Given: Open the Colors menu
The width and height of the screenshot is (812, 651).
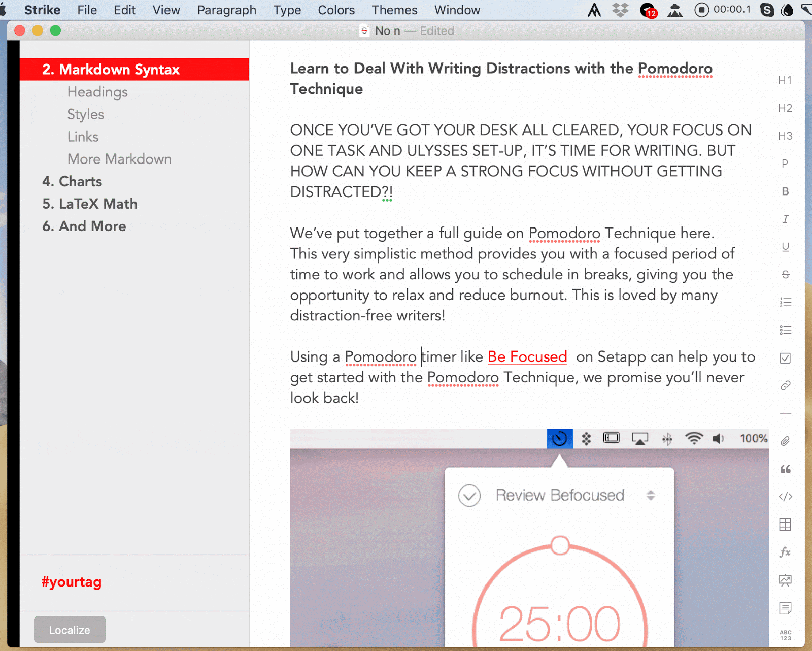Looking at the screenshot, I should pos(336,10).
